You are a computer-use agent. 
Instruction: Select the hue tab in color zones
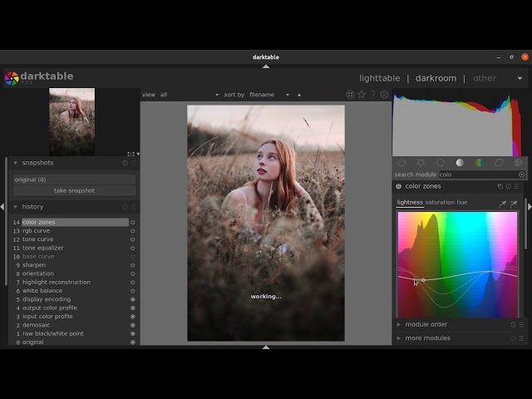[x=462, y=203]
